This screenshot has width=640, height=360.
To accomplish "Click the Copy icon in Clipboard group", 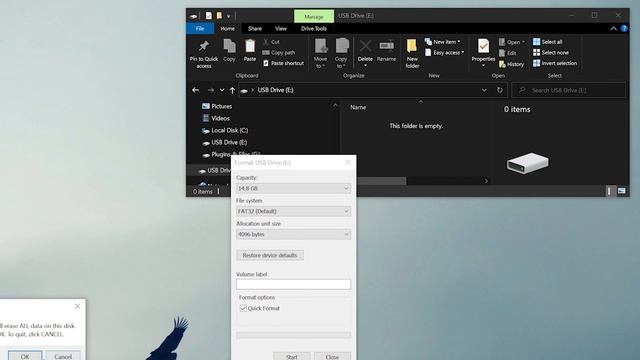I will 229,46.
